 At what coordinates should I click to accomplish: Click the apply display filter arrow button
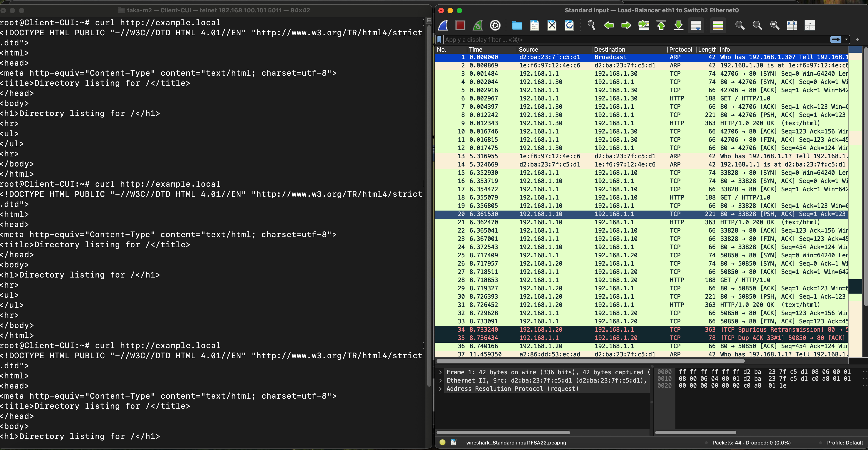click(x=836, y=40)
